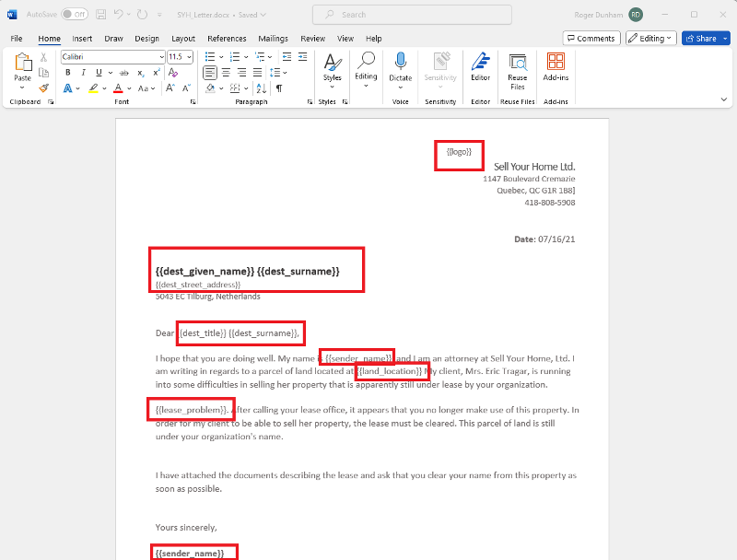Image resolution: width=737 pixels, height=560 pixels.
Task: Click the Format Painter brush icon
Action: pos(43,87)
